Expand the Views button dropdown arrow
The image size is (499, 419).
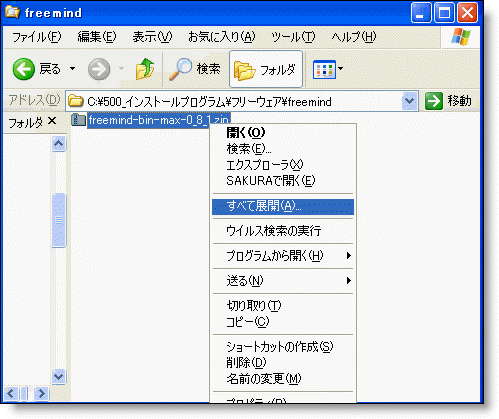340,69
